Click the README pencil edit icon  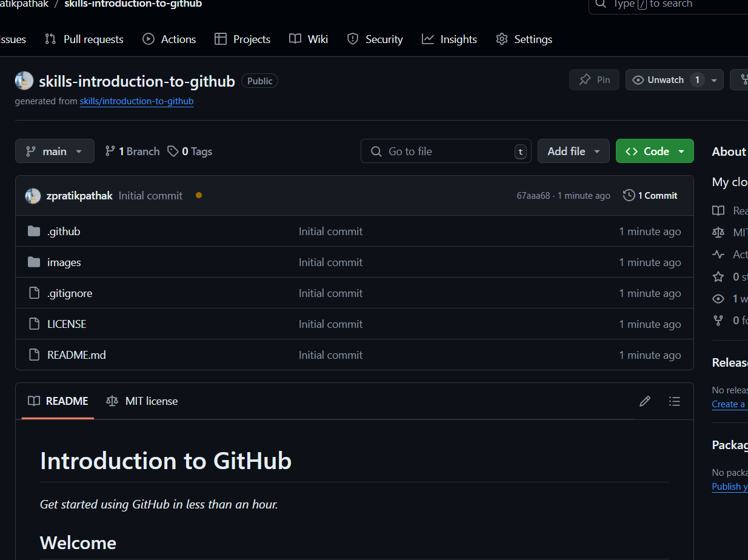click(x=644, y=401)
